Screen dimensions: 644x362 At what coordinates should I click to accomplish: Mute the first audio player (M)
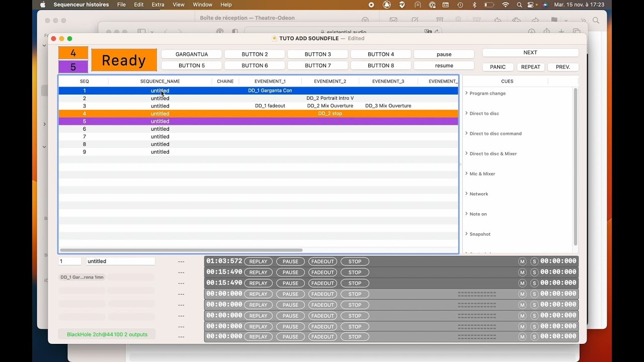[x=522, y=261]
